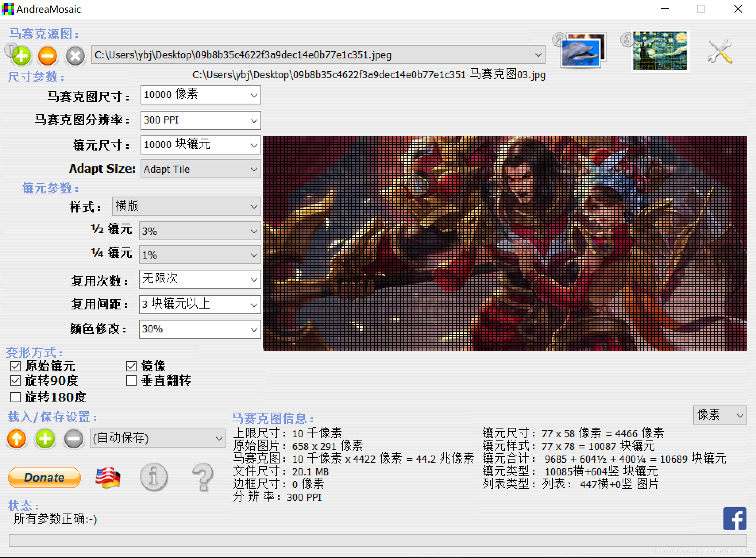756x558 pixels.
Task: Click the 马赛克图 44.2 兆像素 info line
Action: pos(354,459)
